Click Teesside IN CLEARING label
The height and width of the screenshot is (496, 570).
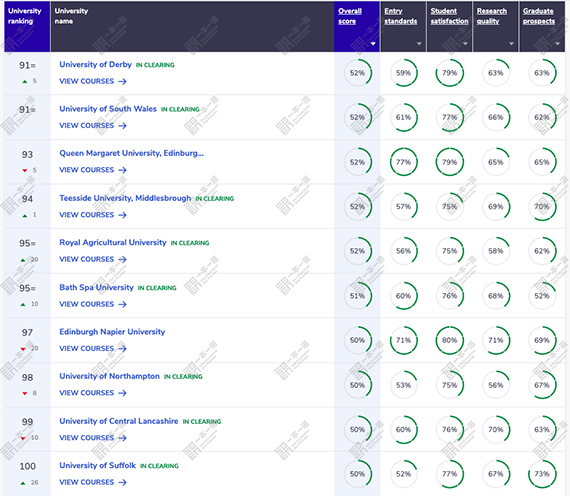[215, 199]
